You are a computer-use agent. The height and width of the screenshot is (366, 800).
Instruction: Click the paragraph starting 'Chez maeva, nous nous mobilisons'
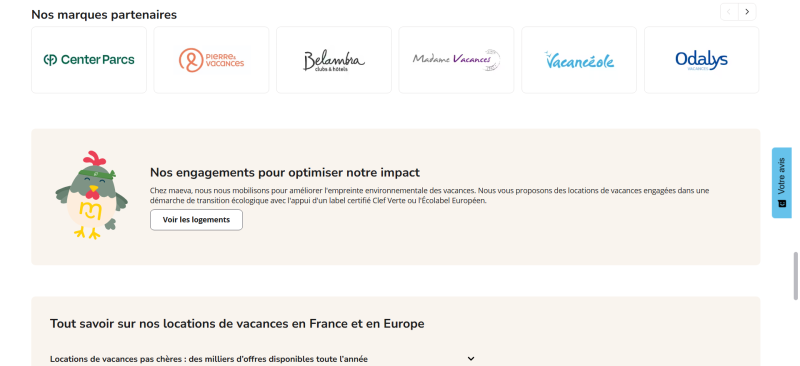(x=430, y=196)
